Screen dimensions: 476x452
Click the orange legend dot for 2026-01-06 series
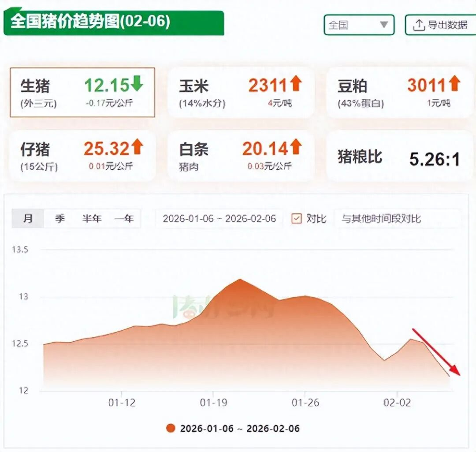pos(171,428)
